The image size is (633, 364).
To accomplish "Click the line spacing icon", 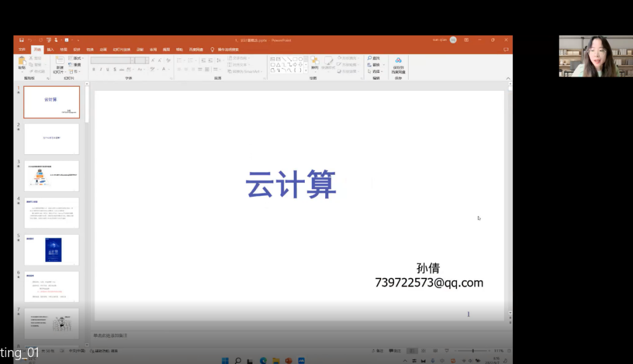I will click(x=219, y=60).
